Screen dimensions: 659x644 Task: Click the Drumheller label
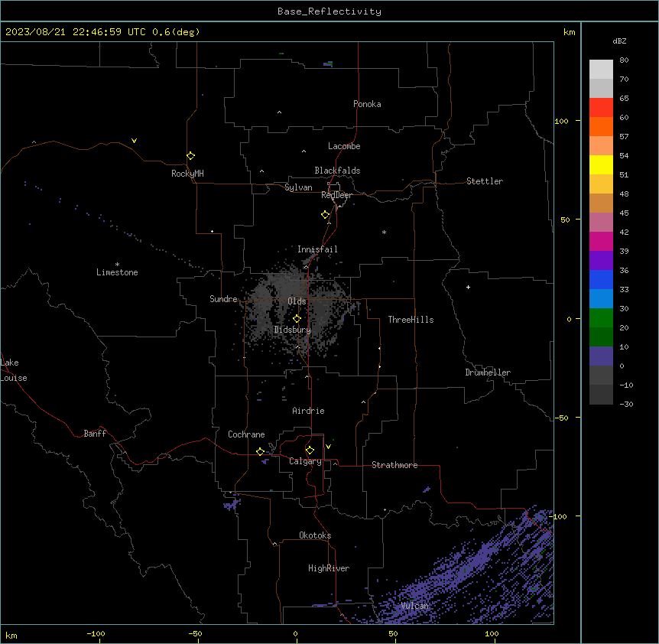tap(488, 372)
